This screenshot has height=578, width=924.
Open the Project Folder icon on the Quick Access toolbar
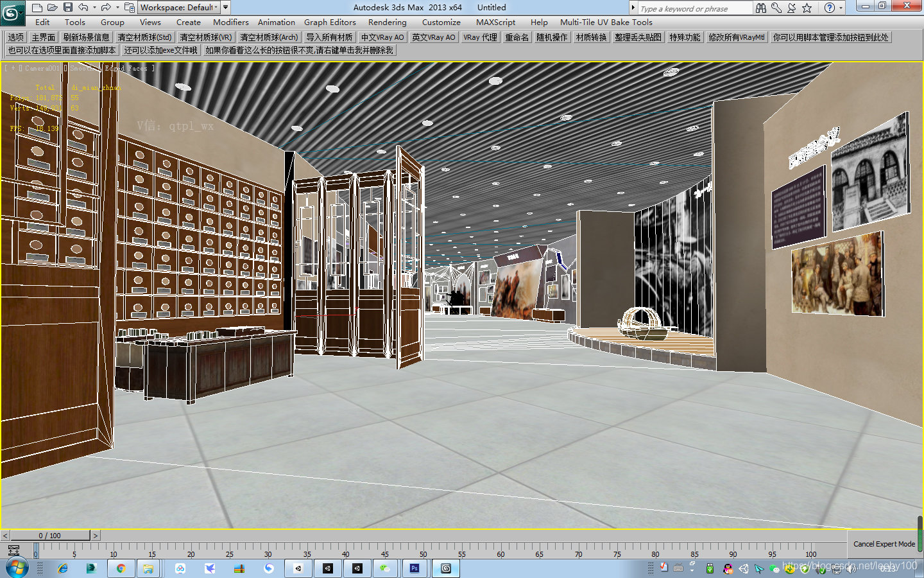[x=128, y=7]
